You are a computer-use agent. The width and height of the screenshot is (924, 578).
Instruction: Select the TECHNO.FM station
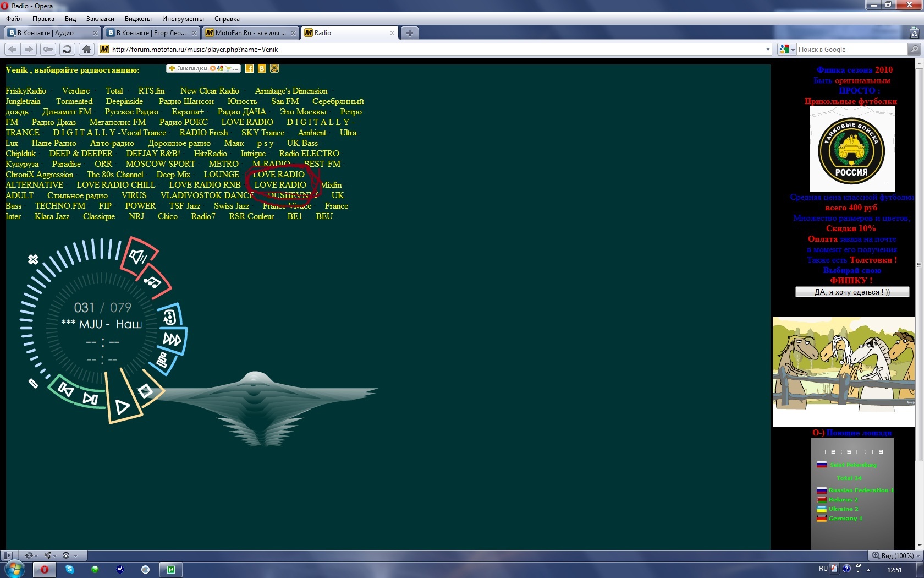coord(61,206)
